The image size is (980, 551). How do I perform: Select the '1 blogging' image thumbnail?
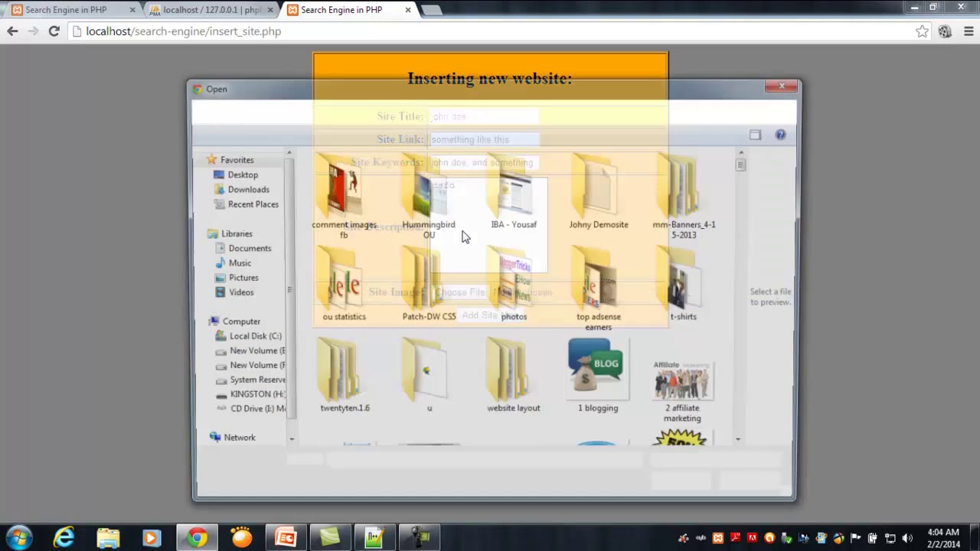tap(598, 377)
